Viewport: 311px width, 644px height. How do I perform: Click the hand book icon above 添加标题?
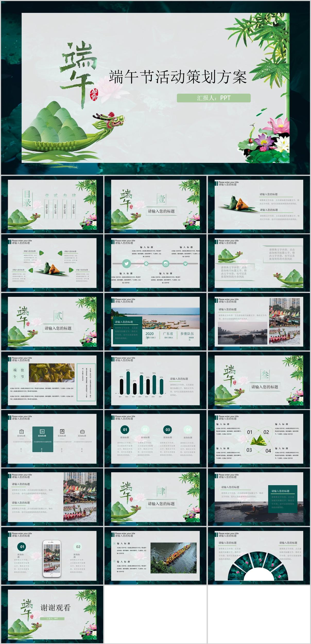coord(62,431)
